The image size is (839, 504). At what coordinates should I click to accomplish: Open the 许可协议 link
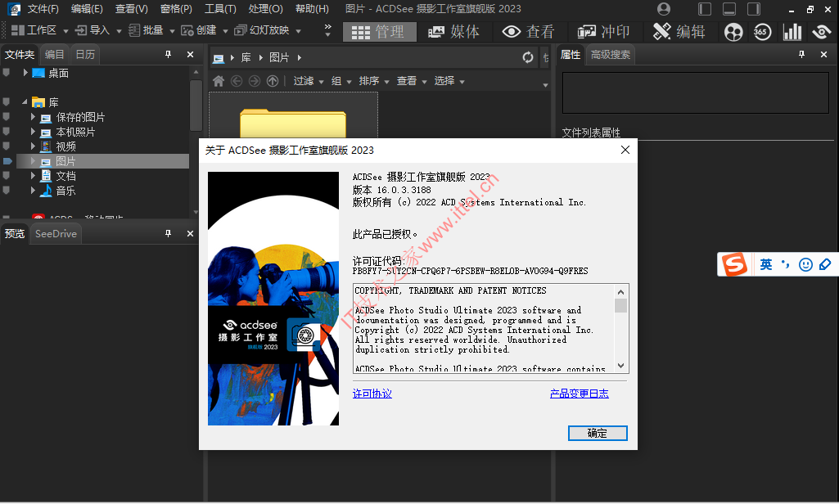tap(372, 394)
